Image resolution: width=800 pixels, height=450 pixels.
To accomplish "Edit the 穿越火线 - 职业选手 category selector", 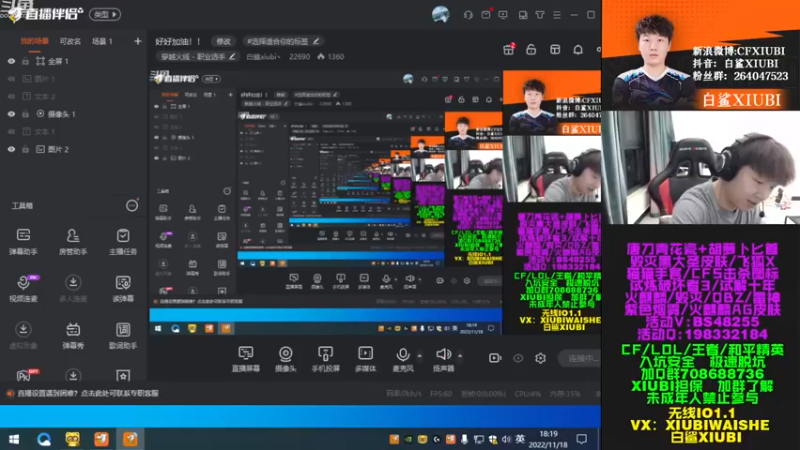I will click(x=197, y=57).
